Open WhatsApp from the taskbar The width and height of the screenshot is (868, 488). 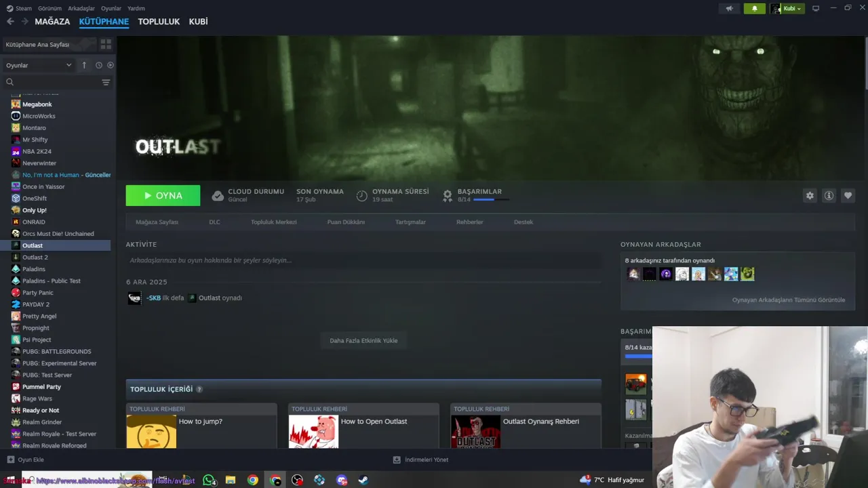pos(209,480)
